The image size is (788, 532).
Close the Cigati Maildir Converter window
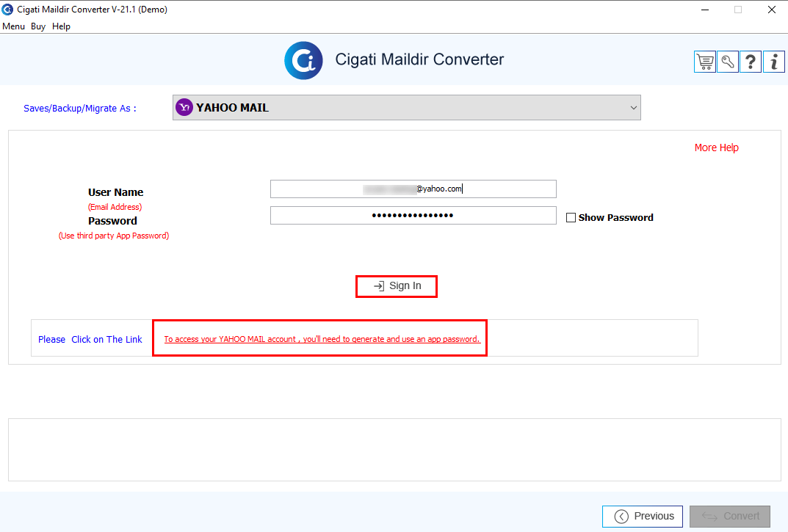point(772,10)
